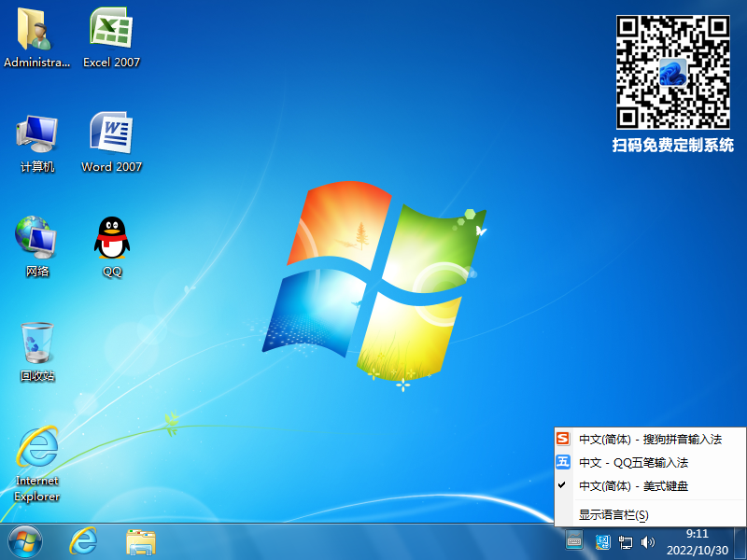This screenshot has height=560, width=747.
Task: Open the volume speaker tray icon
Action: (x=649, y=541)
